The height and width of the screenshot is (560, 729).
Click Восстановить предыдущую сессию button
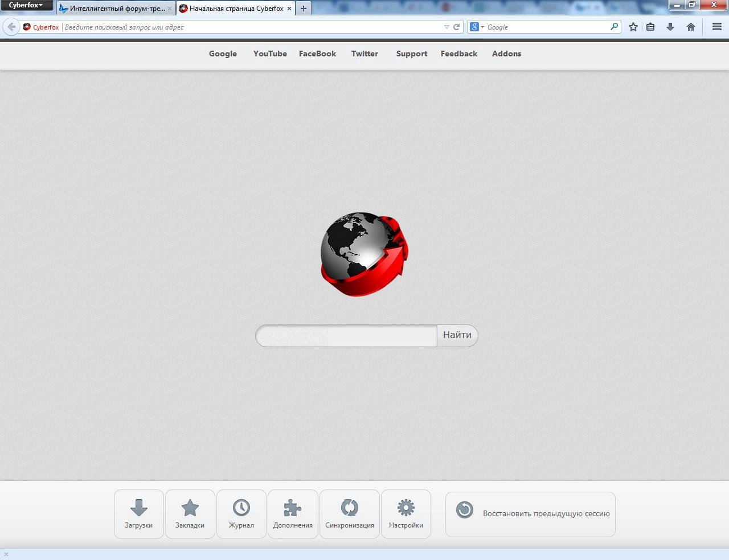(530, 514)
